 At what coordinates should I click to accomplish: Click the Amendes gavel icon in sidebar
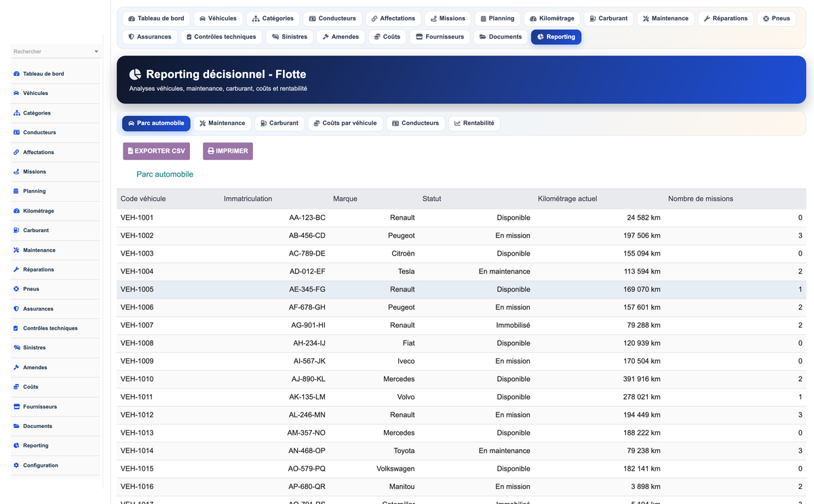(16, 368)
